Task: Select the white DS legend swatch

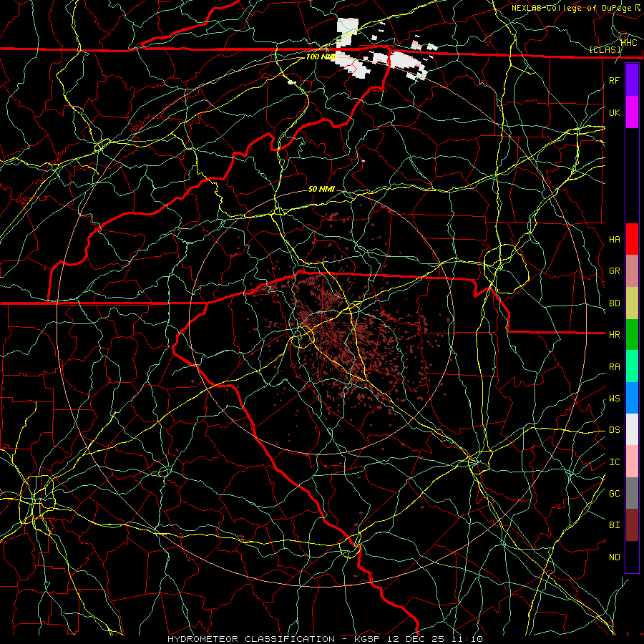Action: tap(632, 429)
